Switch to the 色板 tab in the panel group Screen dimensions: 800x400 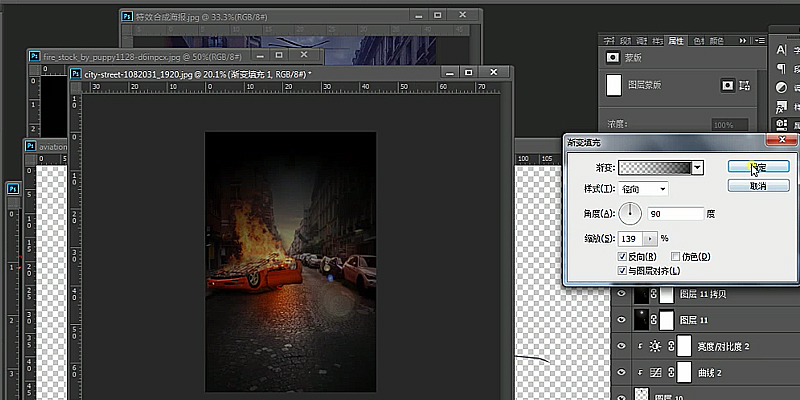tap(698, 41)
